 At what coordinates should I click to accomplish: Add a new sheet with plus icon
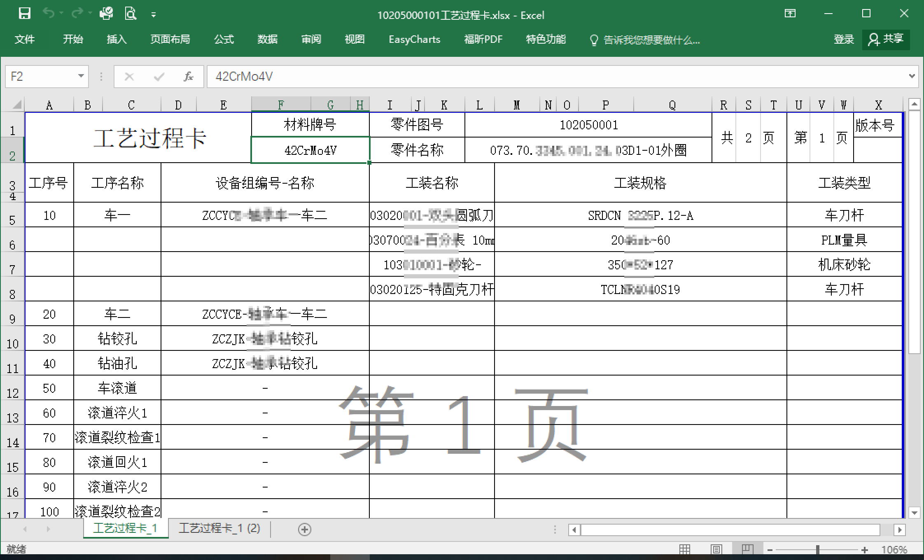304,530
